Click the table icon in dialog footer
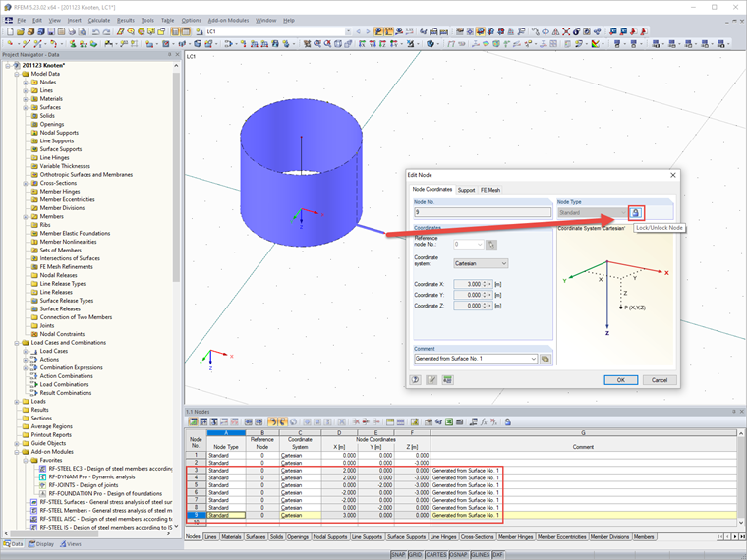 (x=447, y=380)
